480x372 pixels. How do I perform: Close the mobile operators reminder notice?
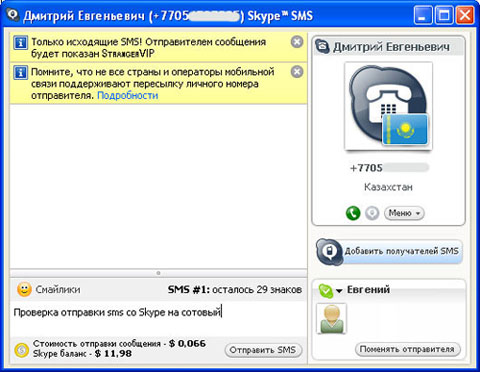pyautogui.click(x=297, y=72)
